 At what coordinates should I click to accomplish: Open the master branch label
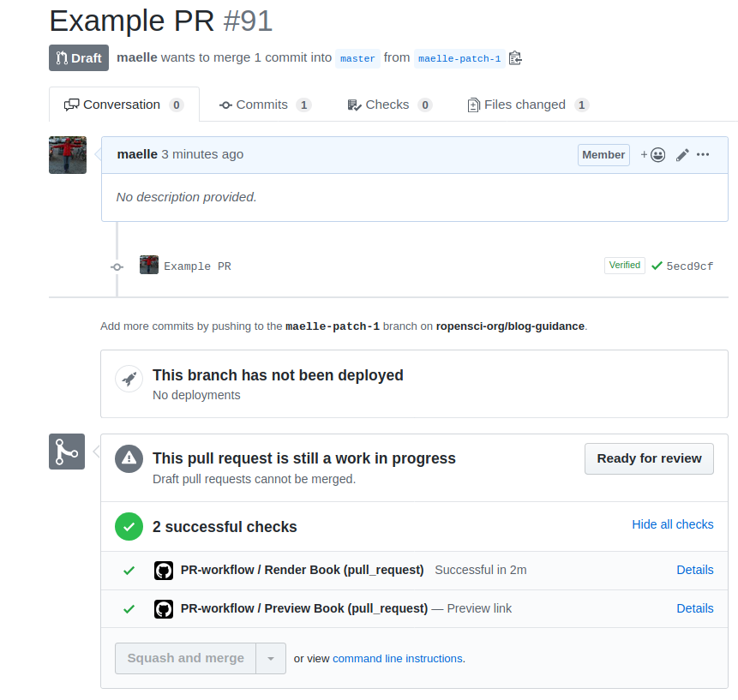(357, 58)
